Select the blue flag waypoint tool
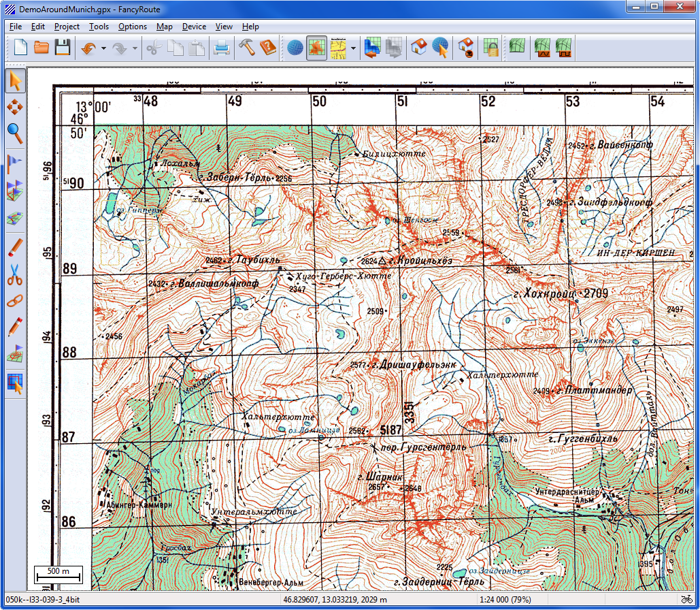The height and width of the screenshot is (610, 700). (15, 163)
